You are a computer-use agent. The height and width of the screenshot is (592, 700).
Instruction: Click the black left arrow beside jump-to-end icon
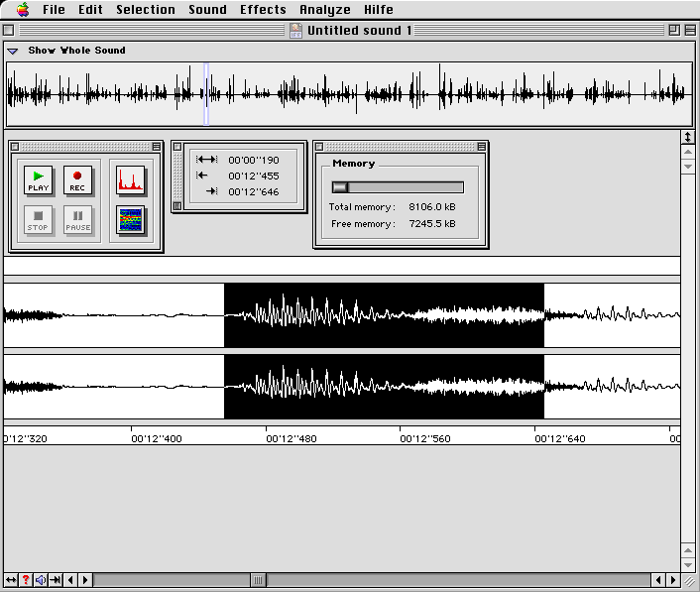[x=70, y=580]
